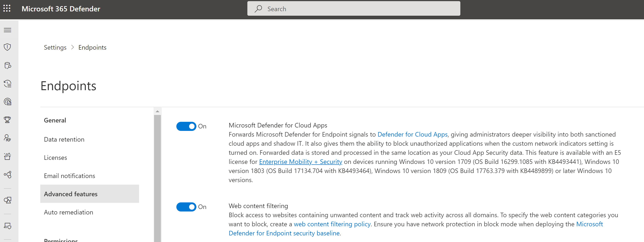Click into the Search input field

(354, 9)
